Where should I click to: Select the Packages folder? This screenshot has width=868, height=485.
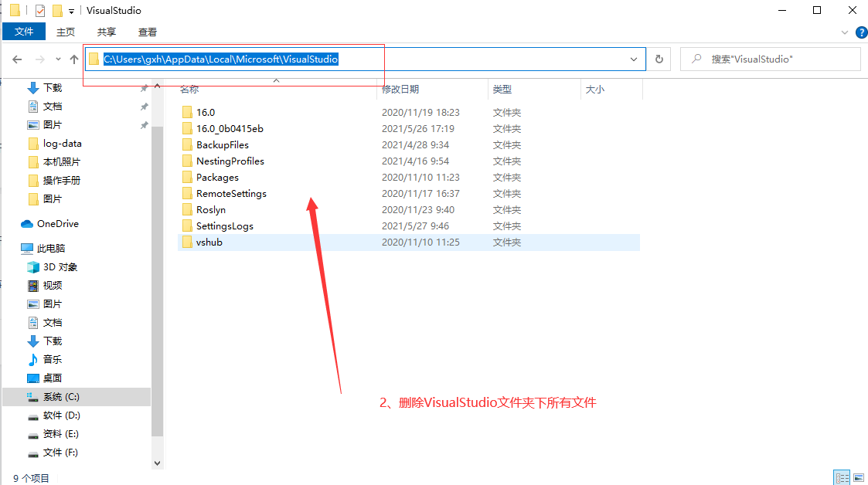click(217, 178)
